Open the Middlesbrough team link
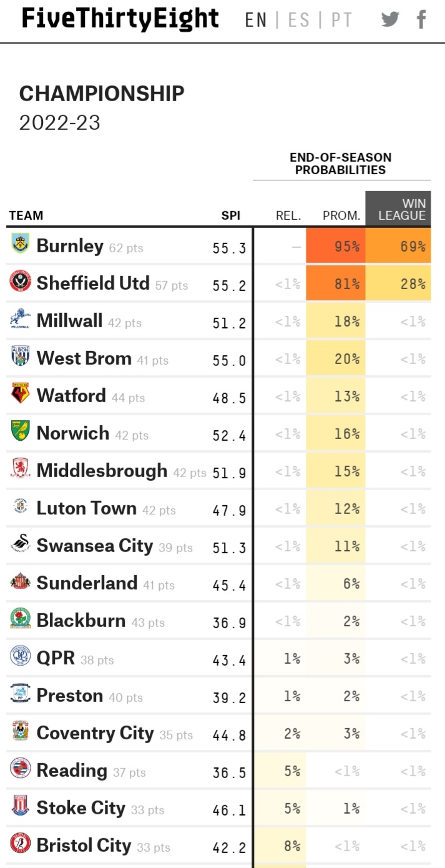 pos(102,470)
